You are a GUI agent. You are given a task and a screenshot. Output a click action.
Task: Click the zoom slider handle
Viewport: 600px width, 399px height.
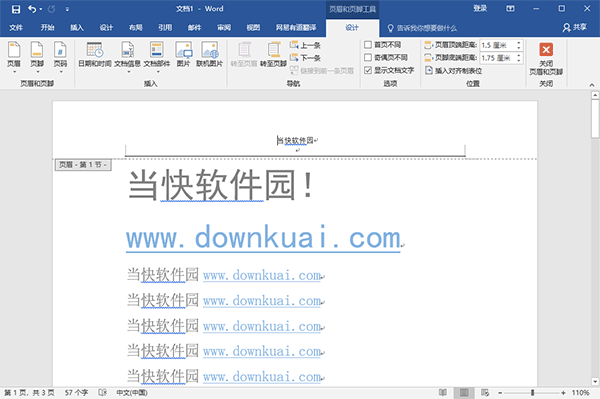pyautogui.click(x=532, y=392)
